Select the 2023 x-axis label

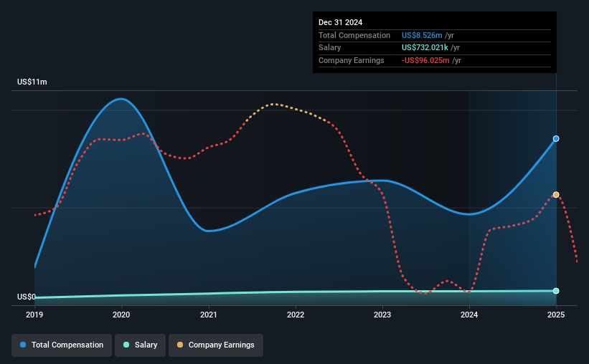pos(382,315)
